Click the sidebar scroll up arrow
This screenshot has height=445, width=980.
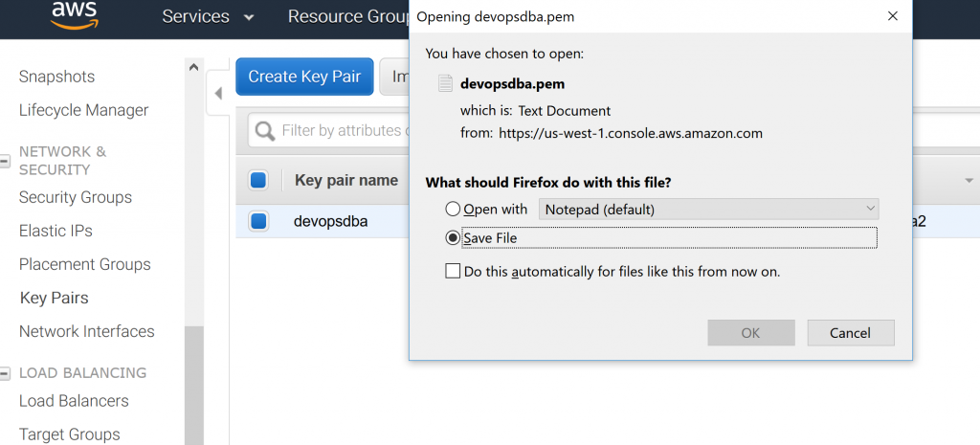click(x=193, y=68)
